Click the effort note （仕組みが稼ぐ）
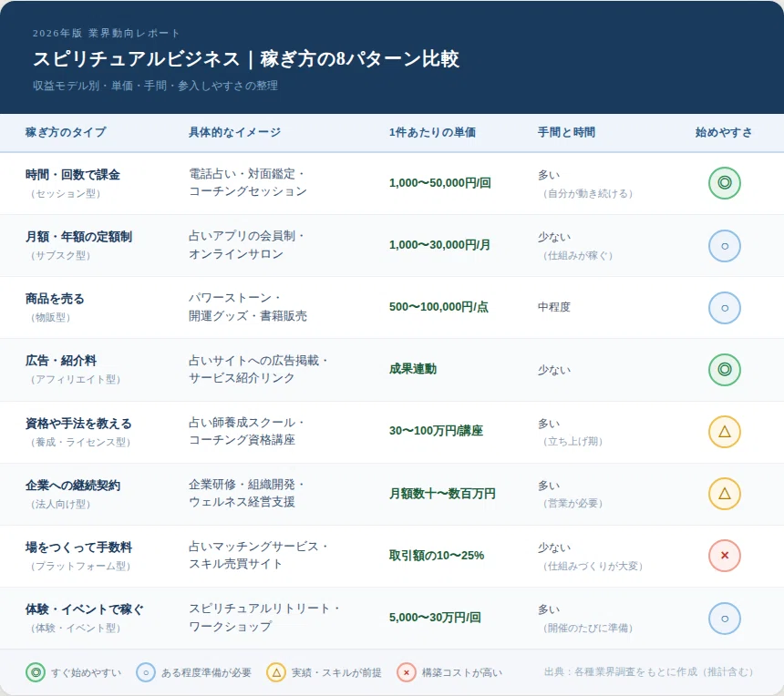The width and height of the screenshot is (784, 696). coord(577,256)
